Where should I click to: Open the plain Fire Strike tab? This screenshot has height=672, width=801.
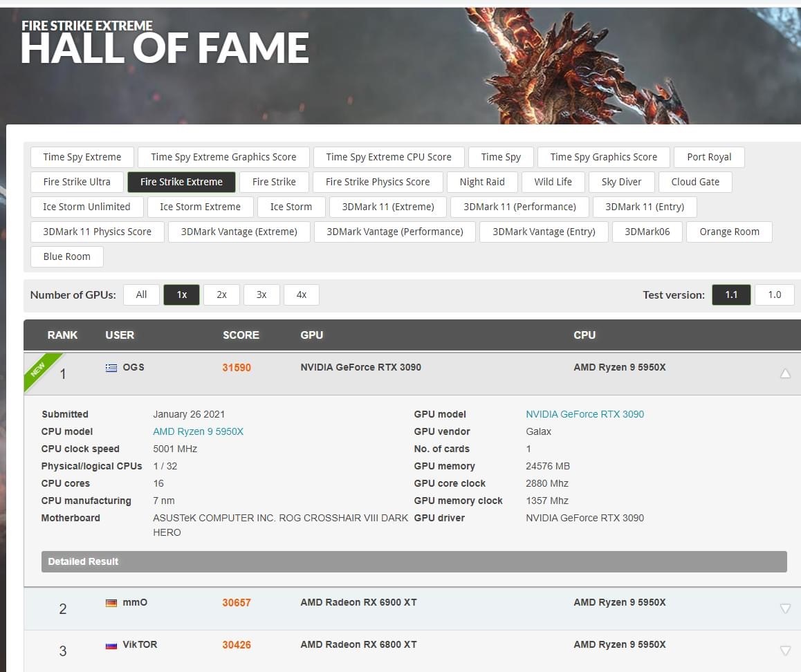pos(274,183)
